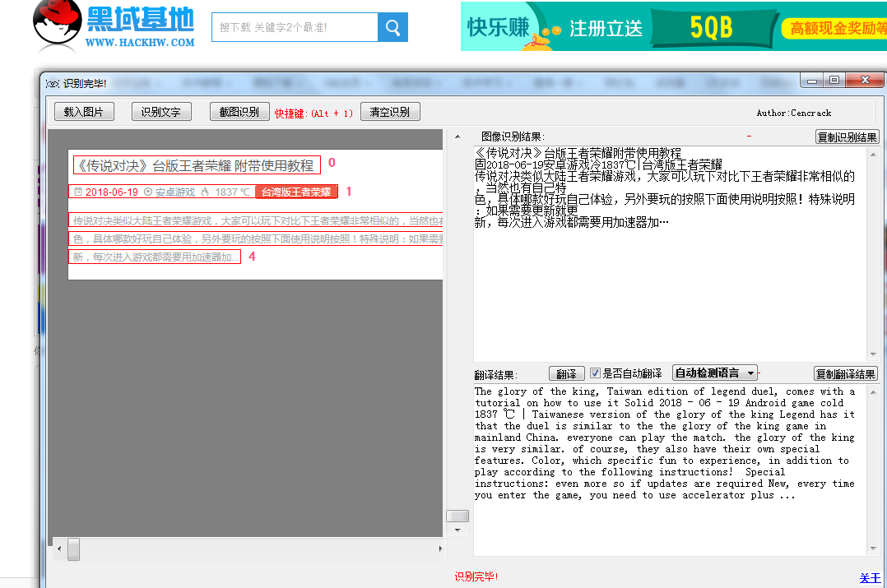Click the down arrow of the image panel's vertical scrollbar
Viewport: 887px width, 588px height.
pos(457,530)
